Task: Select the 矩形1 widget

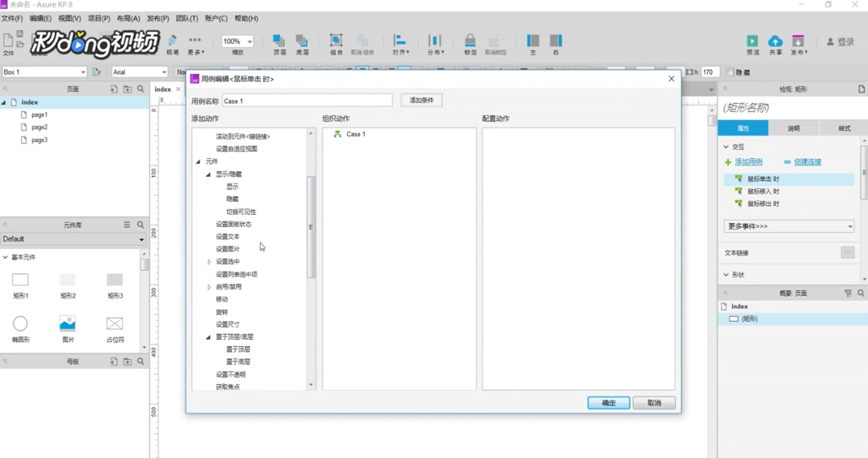Action: pos(20,285)
